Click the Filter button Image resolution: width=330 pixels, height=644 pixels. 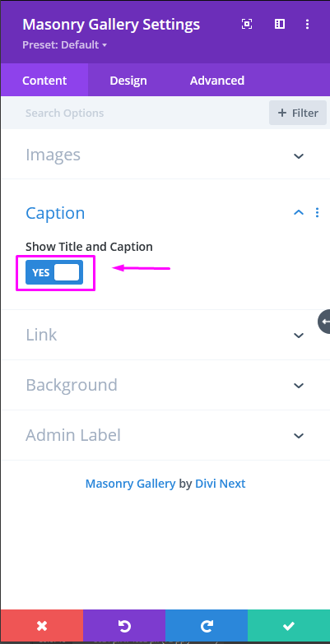coord(298,113)
